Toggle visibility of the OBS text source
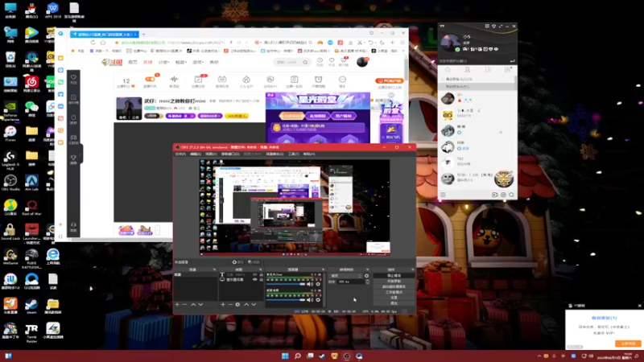This screenshot has width=644, height=362. click(x=254, y=274)
